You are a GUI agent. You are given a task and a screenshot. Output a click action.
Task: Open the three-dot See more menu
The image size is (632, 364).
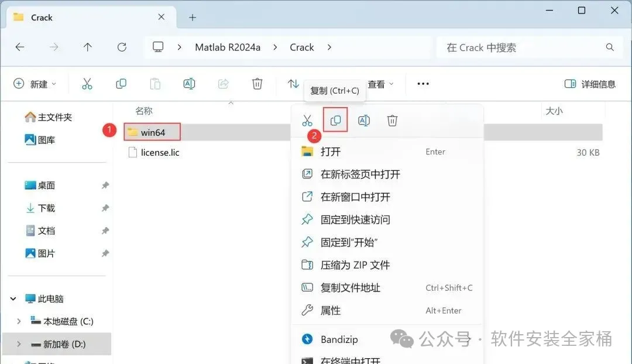click(423, 84)
